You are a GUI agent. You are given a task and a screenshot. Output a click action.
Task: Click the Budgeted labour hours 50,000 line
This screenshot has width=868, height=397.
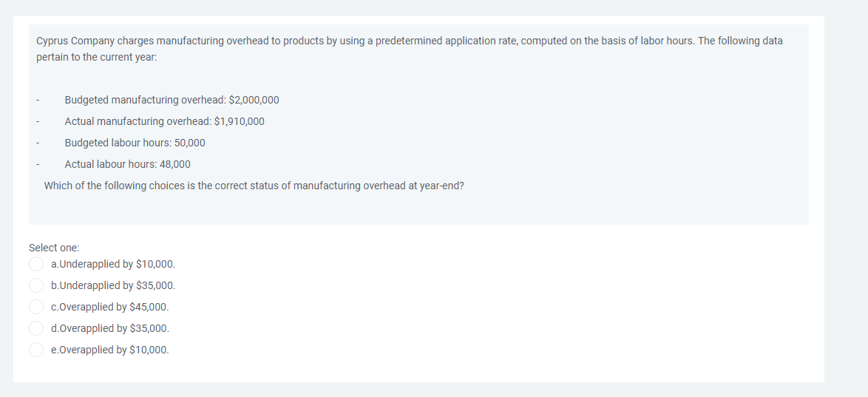(x=135, y=143)
